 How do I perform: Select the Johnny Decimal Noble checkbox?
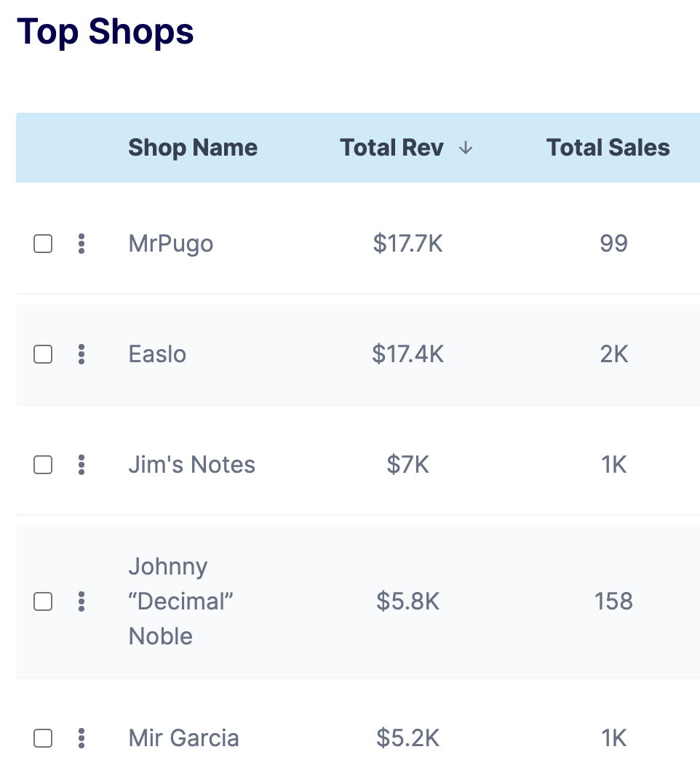43,601
